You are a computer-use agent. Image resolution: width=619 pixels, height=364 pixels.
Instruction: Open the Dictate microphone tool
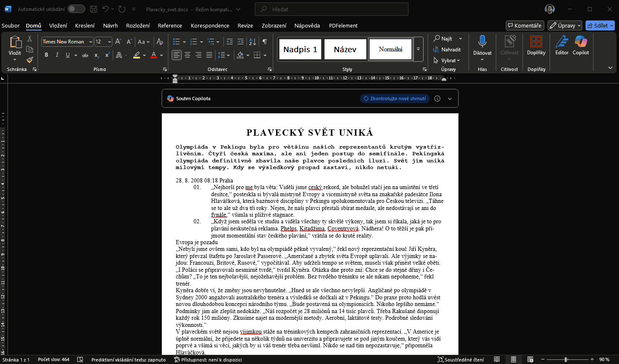click(x=482, y=45)
